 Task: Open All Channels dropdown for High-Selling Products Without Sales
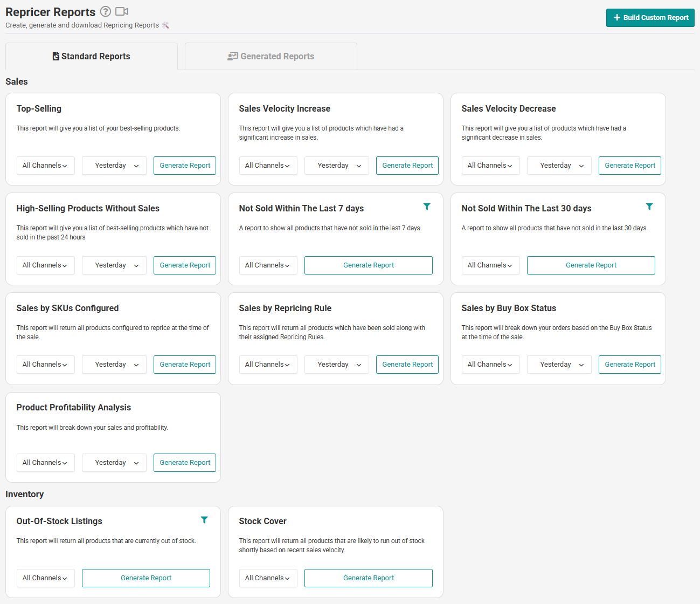click(45, 265)
